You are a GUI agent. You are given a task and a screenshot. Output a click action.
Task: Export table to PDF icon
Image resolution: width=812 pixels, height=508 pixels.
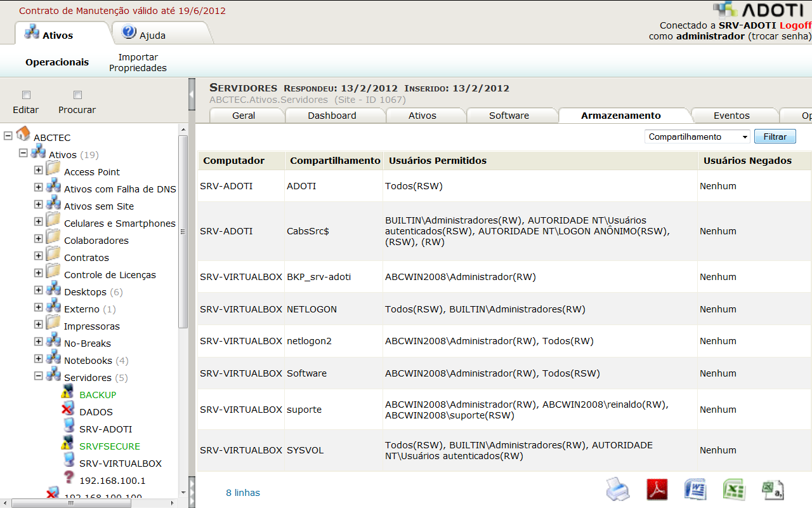[657, 490]
